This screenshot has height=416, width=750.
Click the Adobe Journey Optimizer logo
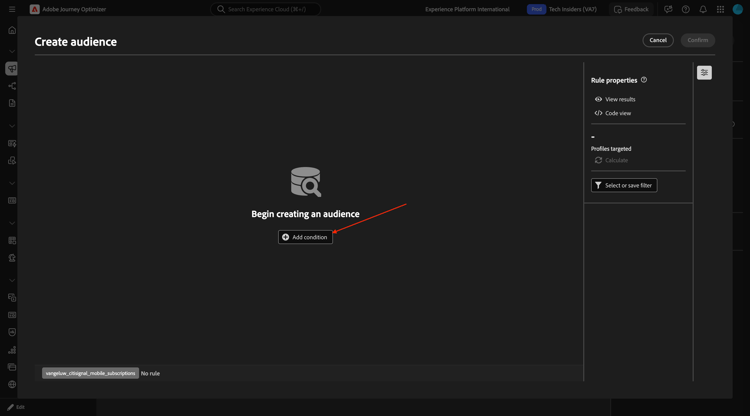pos(34,9)
